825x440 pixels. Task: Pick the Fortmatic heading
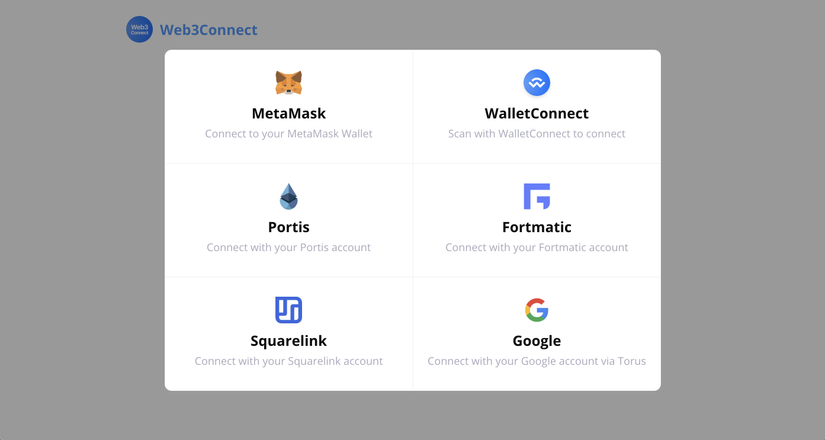[537, 227]
